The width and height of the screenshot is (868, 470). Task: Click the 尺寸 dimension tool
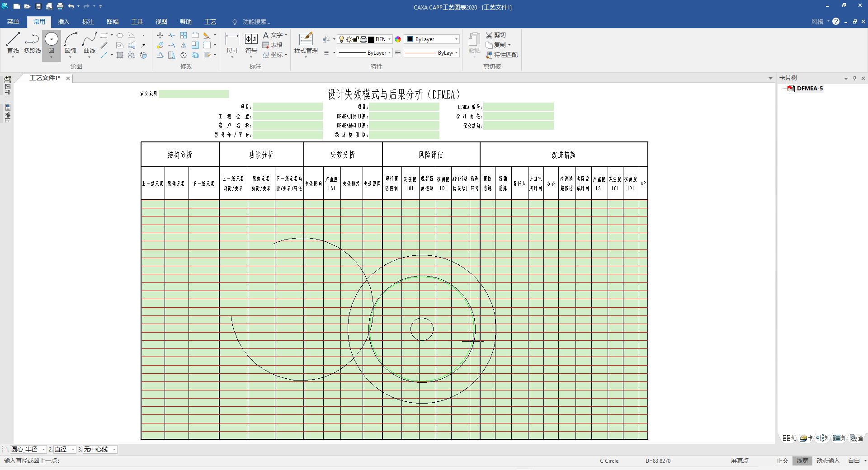pos(232,44)
